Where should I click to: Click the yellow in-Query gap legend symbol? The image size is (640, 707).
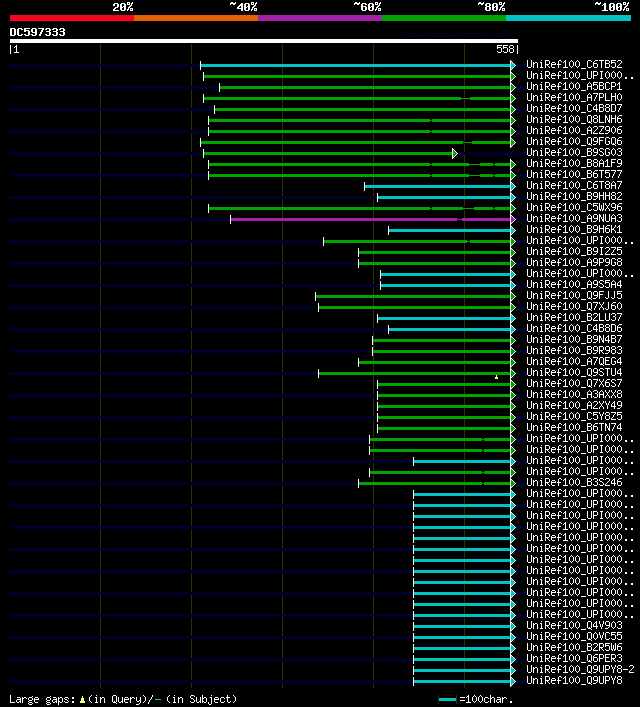(82, 700)
